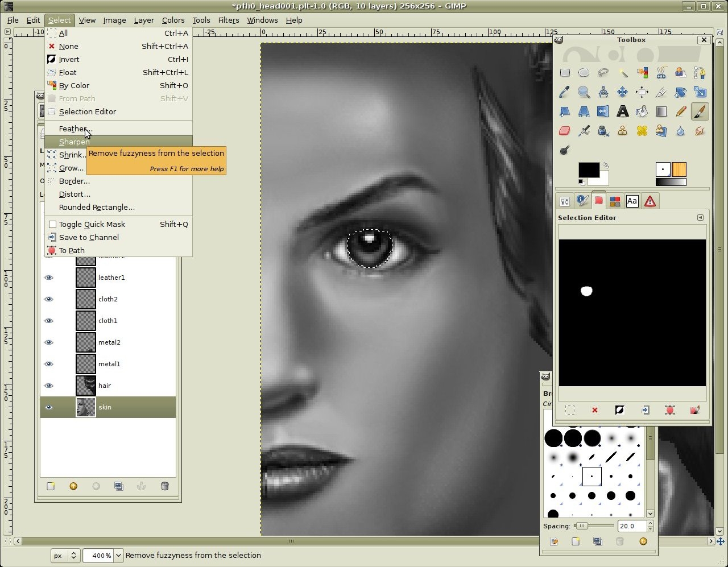
Task: Invert selection icon in Selection Editor
Action: pyautogui.click(x=620, y=410)
